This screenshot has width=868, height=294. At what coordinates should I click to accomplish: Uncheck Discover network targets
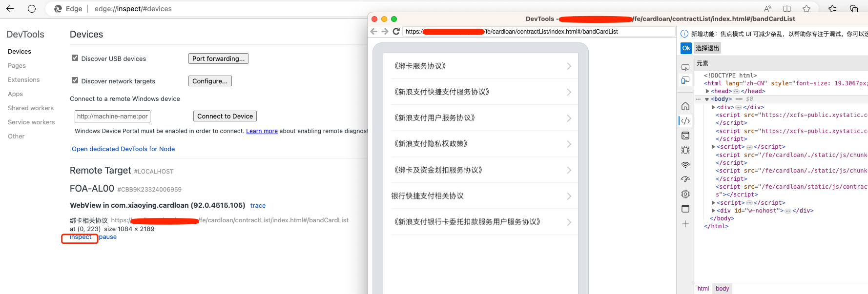coord(75,80)
